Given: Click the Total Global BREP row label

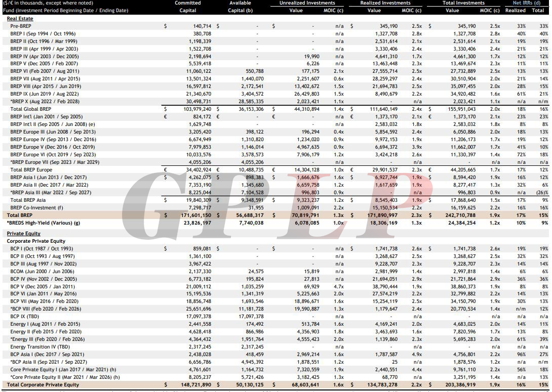Looking at the screenshot, I should pos(31,109).
